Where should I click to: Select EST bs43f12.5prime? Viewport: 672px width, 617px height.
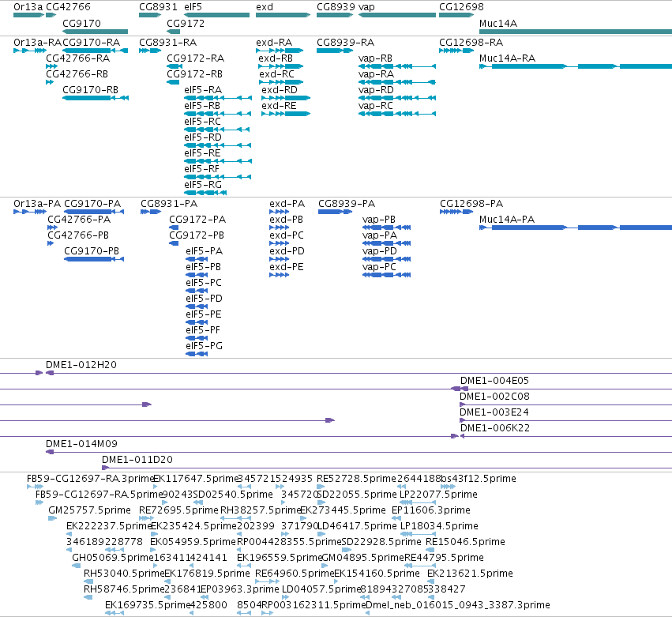448,487
